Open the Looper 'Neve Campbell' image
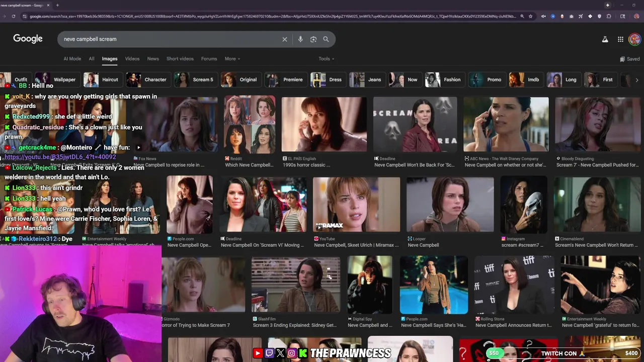The width and height of the screenshot is (644, 362). (450, 204)
